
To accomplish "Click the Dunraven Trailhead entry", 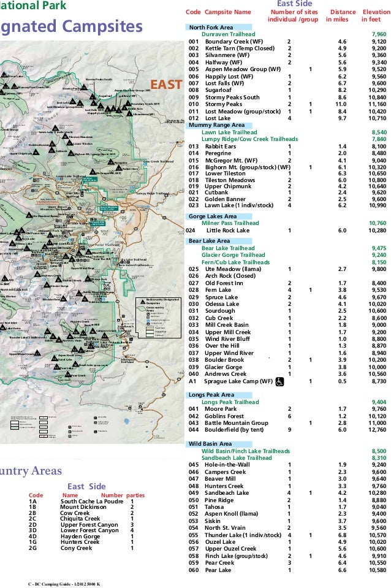I will 228,34.
